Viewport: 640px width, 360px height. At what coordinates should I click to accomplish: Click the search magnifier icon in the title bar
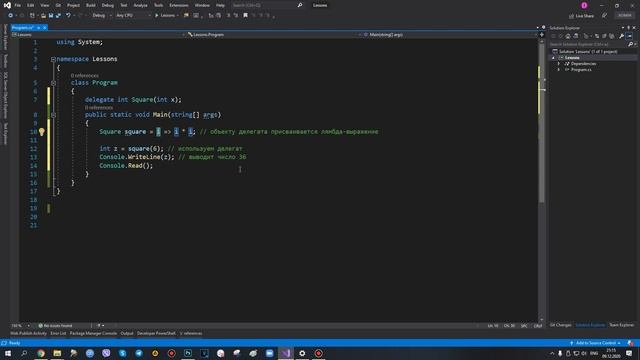[x=300, y=5]
